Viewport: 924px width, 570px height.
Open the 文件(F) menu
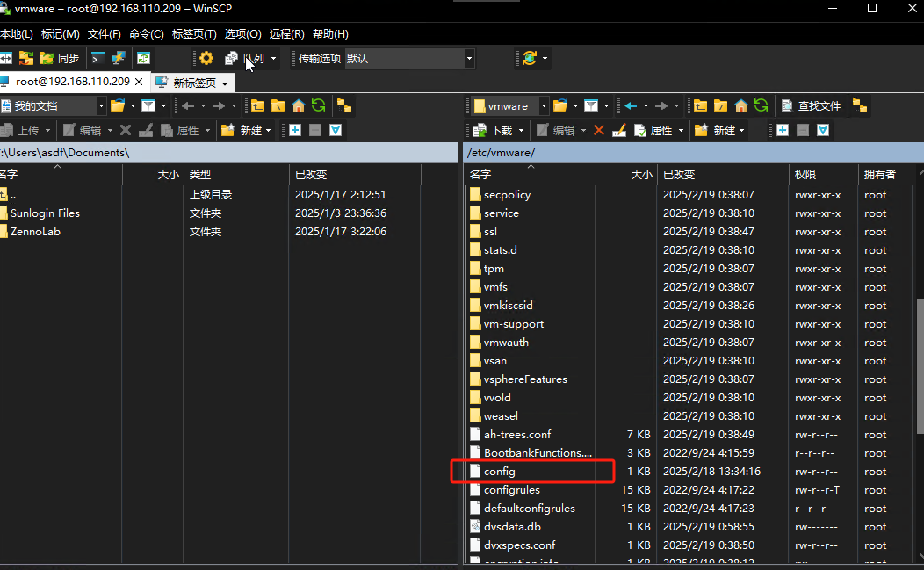[105, 34]
